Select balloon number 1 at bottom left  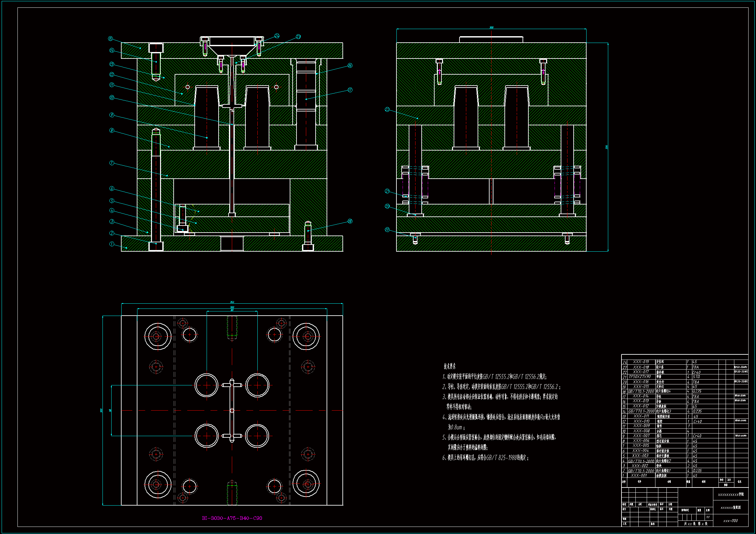point(112,244)
